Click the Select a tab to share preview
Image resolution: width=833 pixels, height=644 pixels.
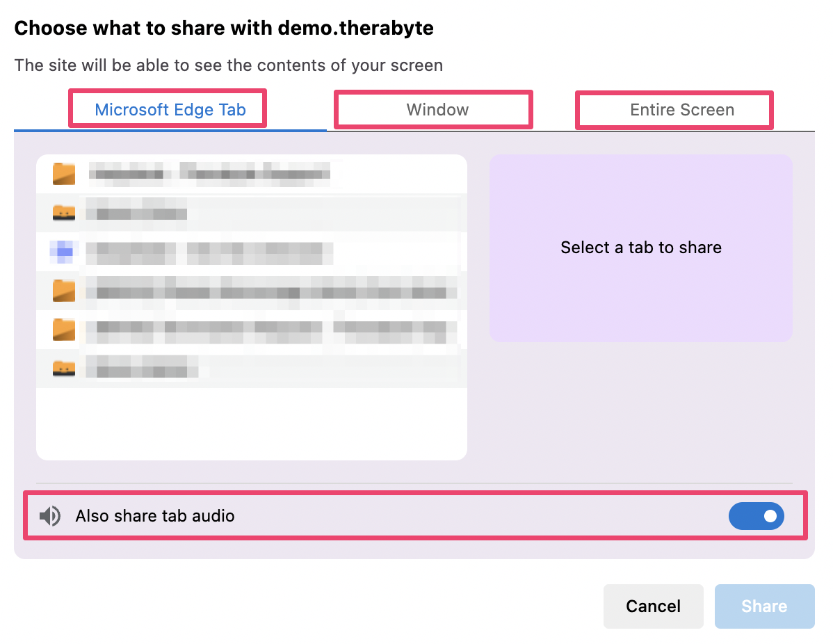pyautogui.click(x=640, y=248)
